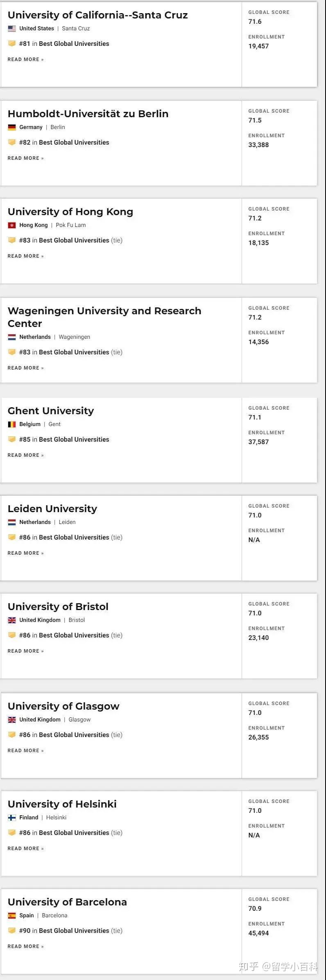Click the Belgium flag next to Gent

coord(12,424)
